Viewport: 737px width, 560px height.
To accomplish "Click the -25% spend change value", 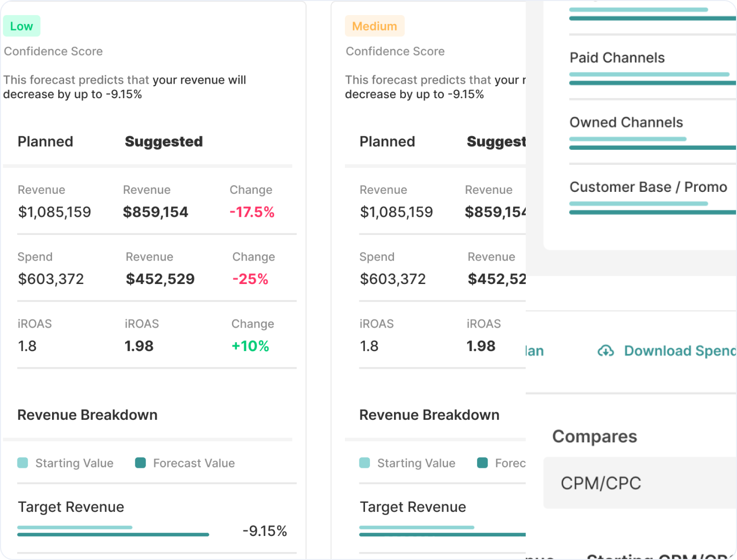I will point(250,279).
